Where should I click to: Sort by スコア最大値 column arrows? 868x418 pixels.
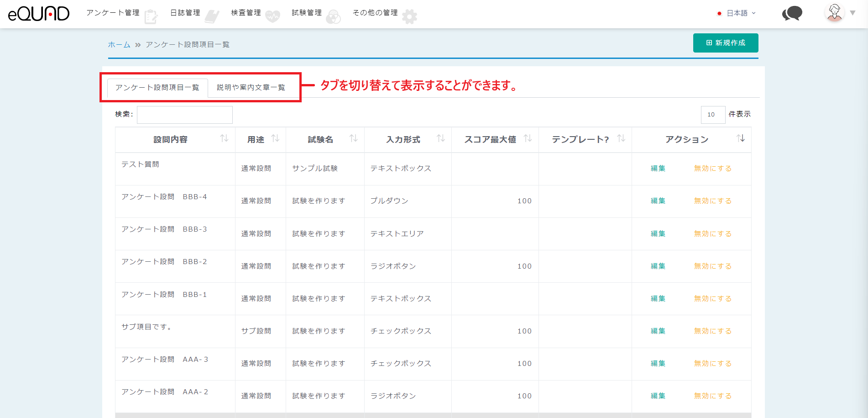tap(528, 138)
